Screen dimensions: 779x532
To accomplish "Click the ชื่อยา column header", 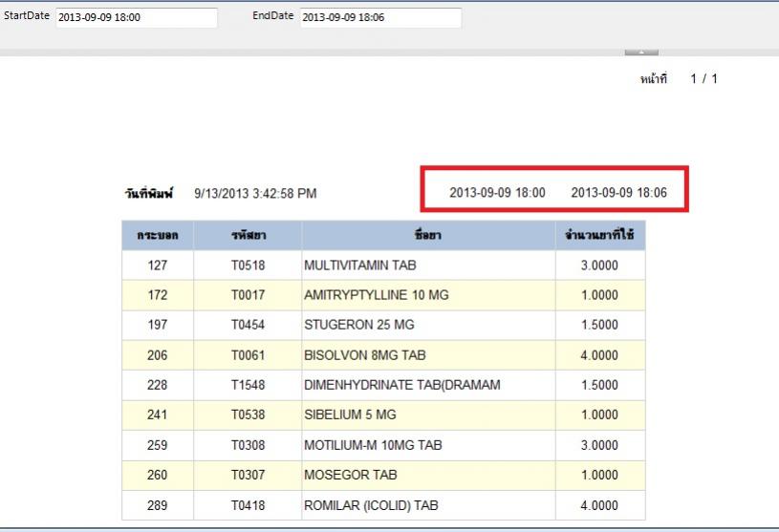I will (x=428, y=235).
